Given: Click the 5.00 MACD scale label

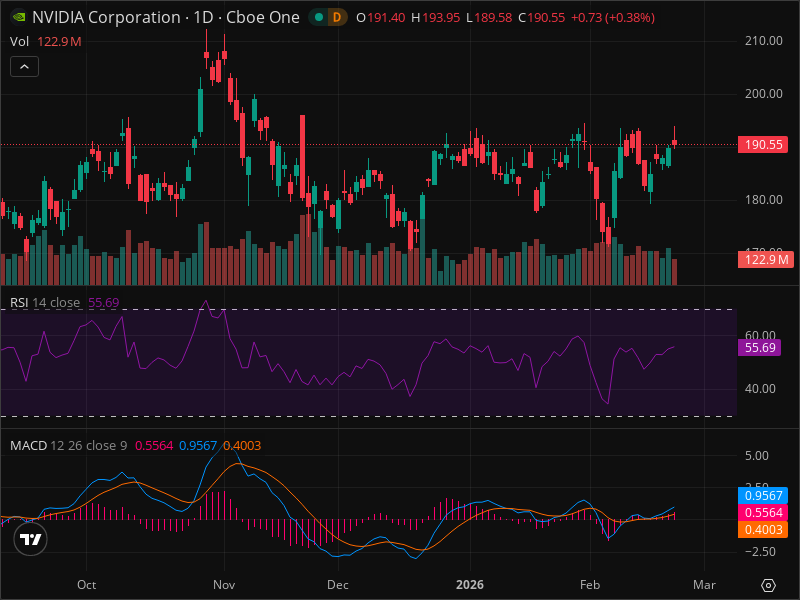Looking at the screenshot, I should [x=756, y=456].
